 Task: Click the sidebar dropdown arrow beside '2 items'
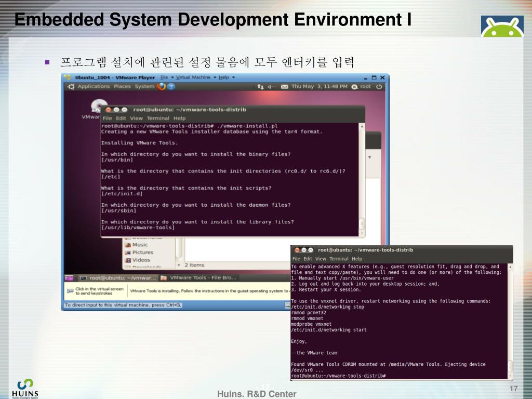click(x=179, y=265)
